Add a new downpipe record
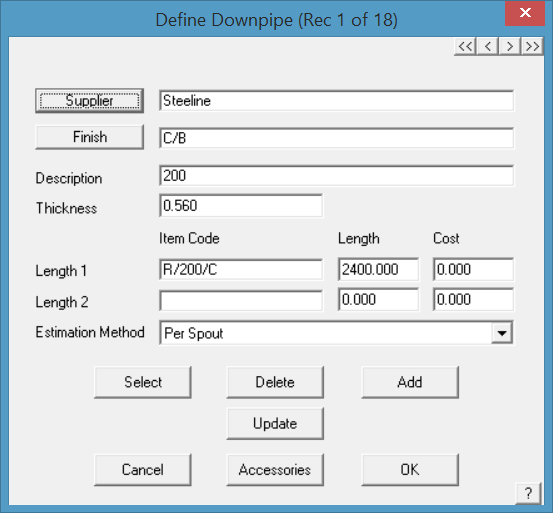Screen dimensions: 553x513 pos(410,382)
